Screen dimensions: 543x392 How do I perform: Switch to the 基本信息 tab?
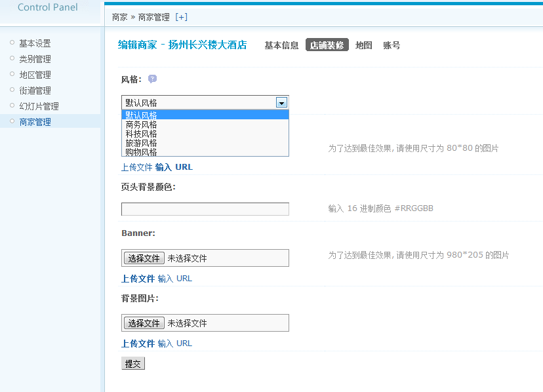(281, 45)
